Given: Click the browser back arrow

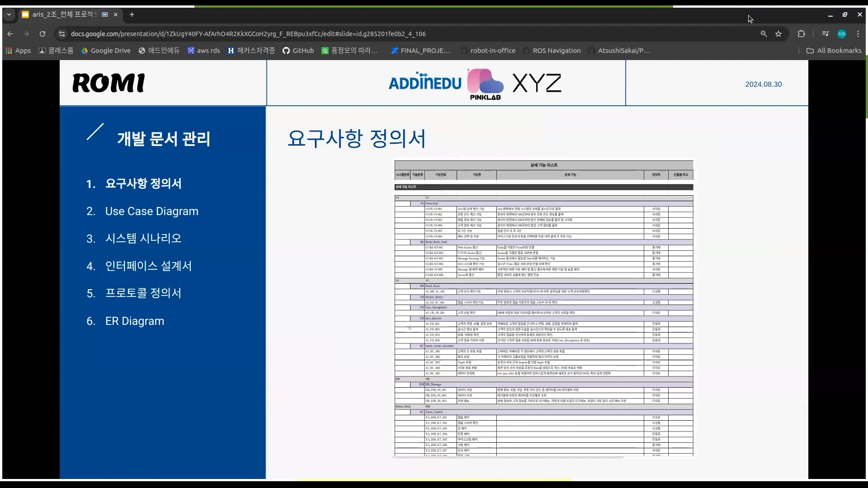Looking at the screenshot, I should point(10,34).
